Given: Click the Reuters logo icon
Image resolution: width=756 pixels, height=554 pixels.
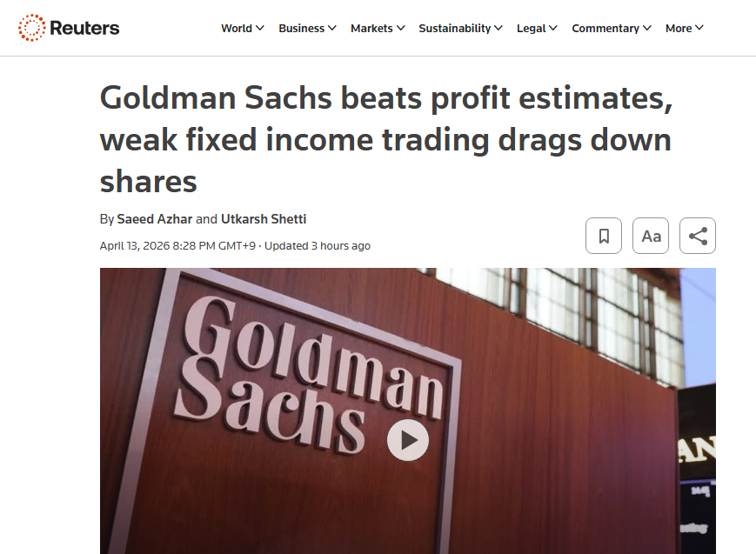Looking at the screenshot, I should 31,28.
